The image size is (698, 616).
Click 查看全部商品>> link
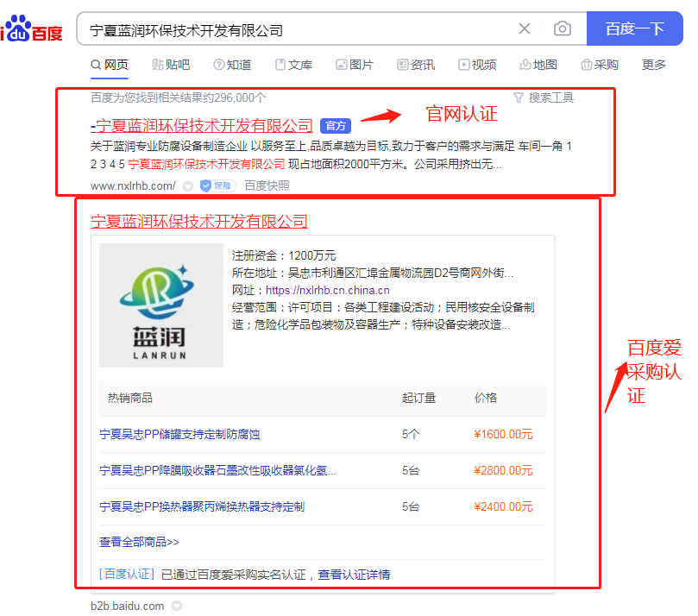pyautogui.click(x=139, y=542)
